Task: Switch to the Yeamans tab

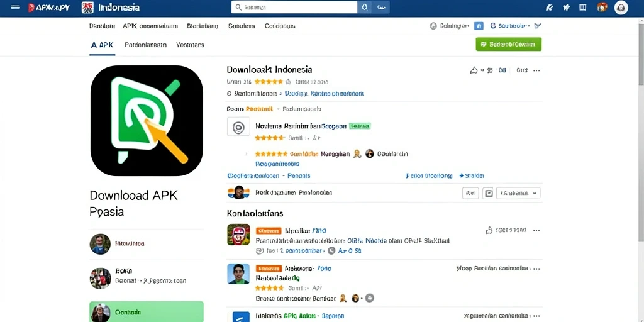Action: 190,45
